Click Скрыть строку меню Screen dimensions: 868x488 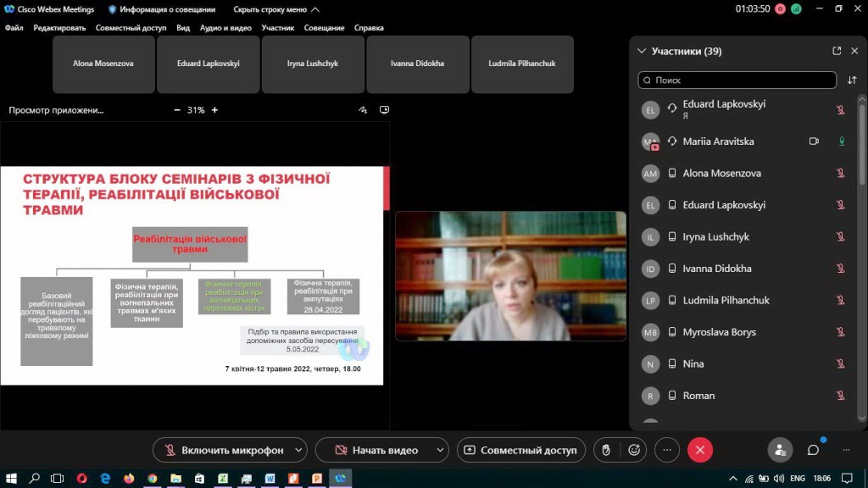276,9
